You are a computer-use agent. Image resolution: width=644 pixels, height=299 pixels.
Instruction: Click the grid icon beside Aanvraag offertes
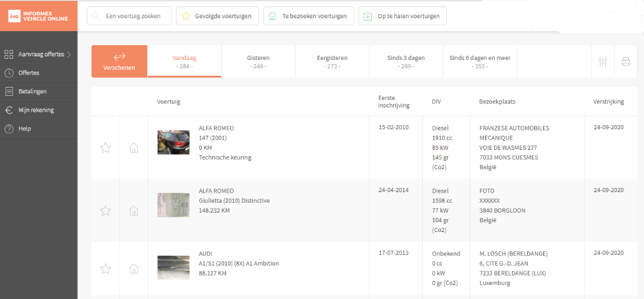(9, 54)
